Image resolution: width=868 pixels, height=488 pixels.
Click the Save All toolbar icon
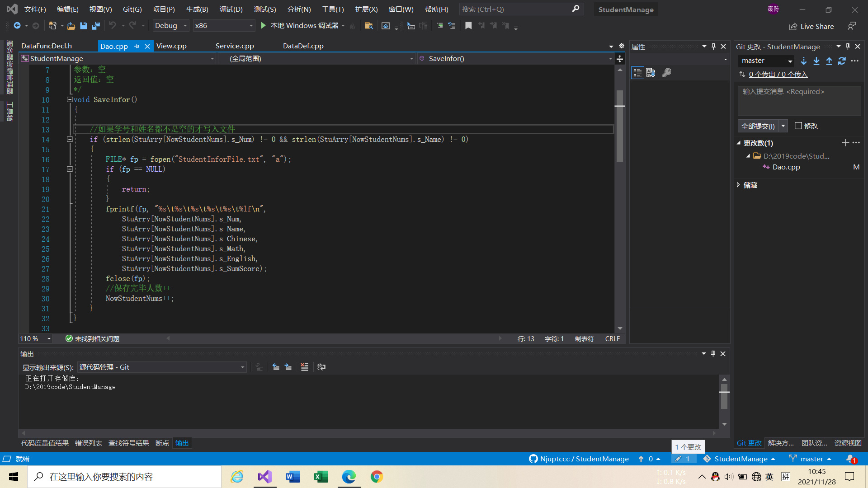[96, 26]
